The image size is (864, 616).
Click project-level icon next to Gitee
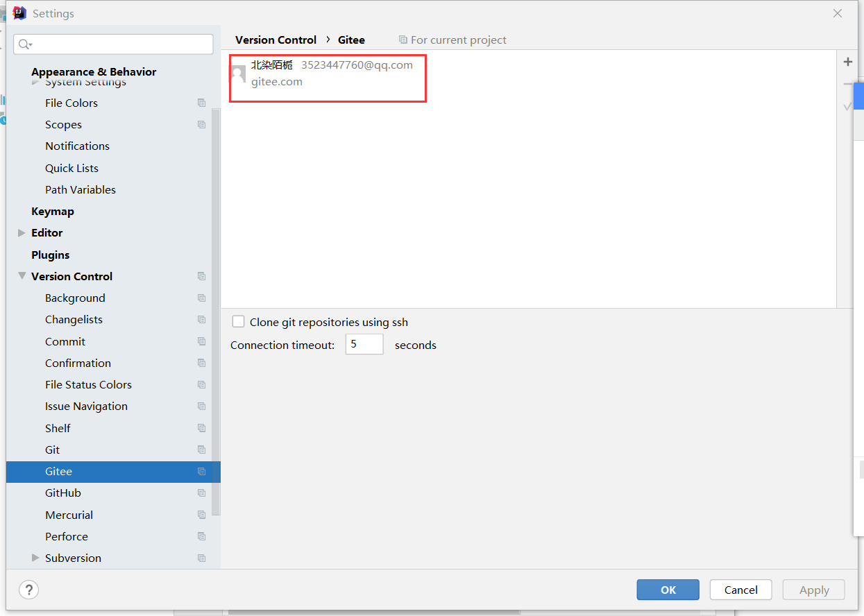click(x=201, y=472)
